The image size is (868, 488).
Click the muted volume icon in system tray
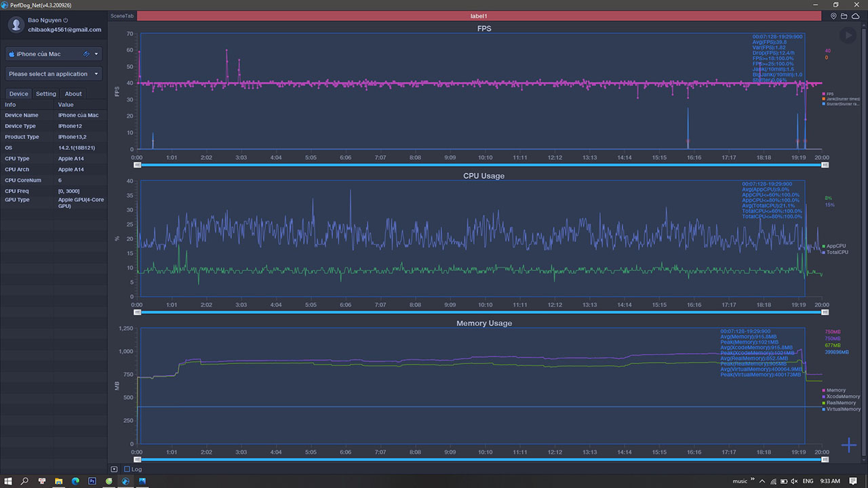[x=795, y=481]
